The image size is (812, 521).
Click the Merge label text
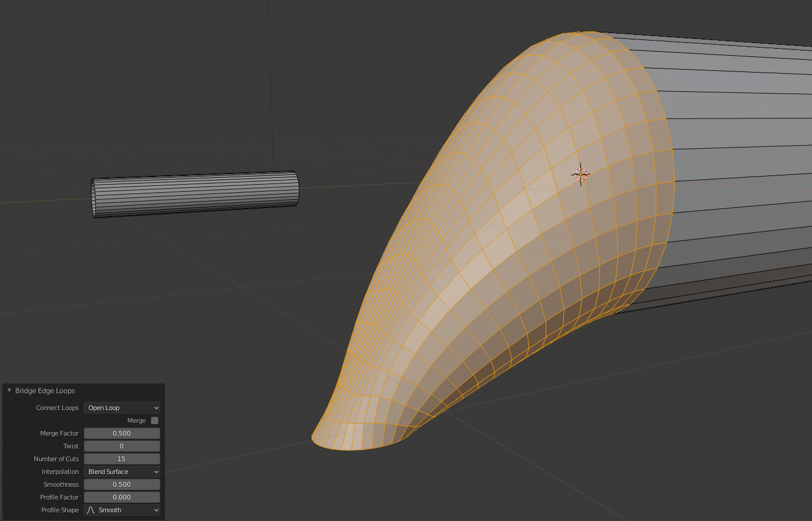coord(136,421)
